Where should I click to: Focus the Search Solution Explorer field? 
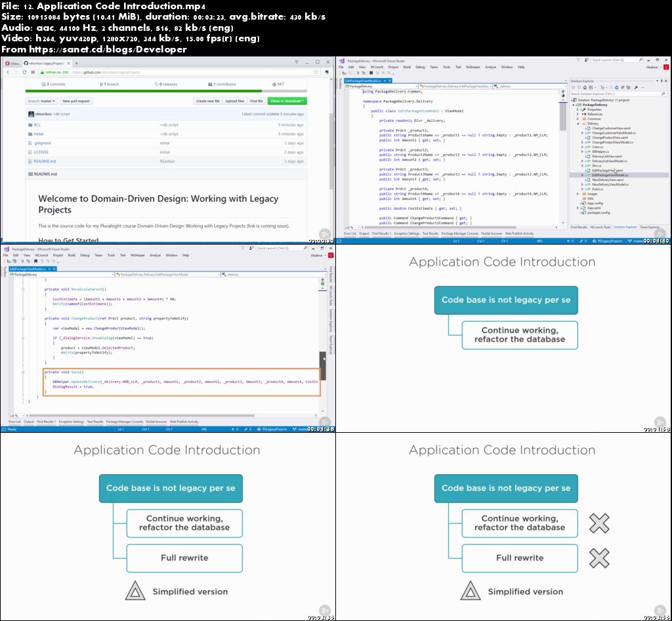point(618,93)
